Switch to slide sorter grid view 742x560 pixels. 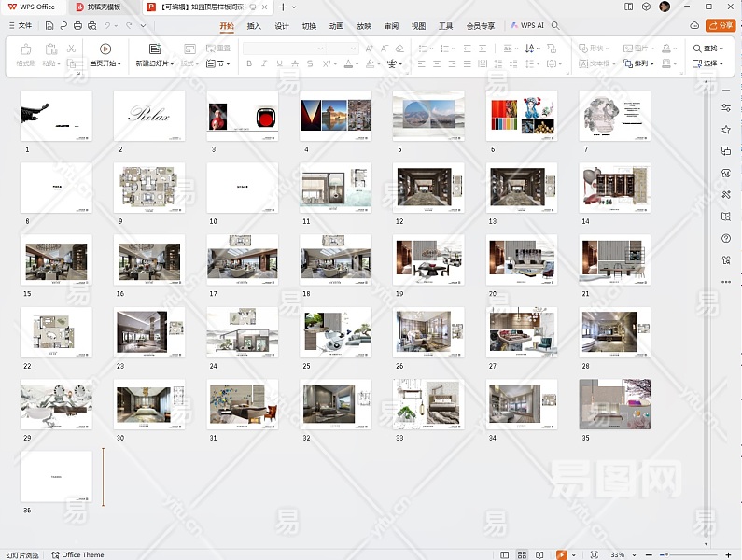[x=523, y=554]
